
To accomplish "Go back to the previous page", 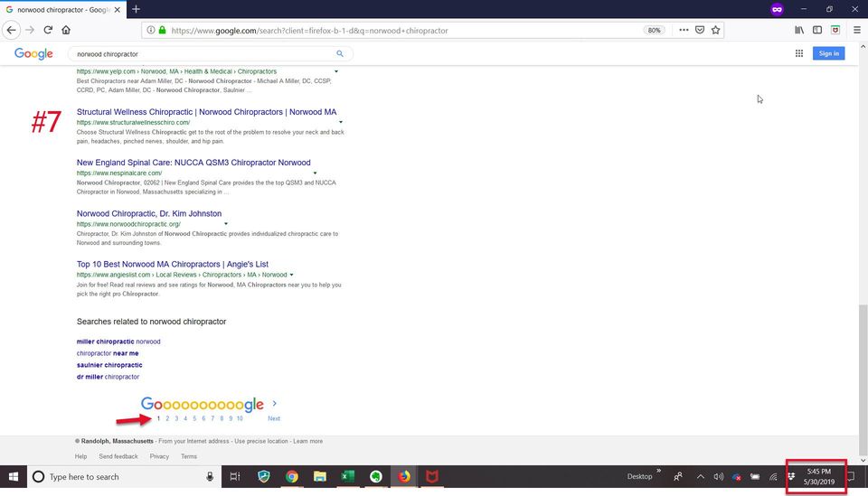I will pyautogui.click(x=12, y=30).
